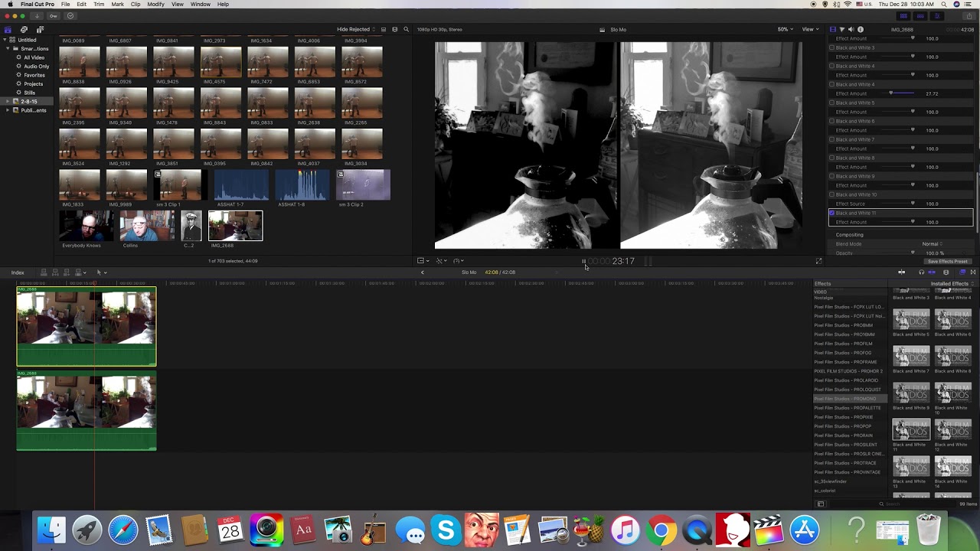Expand the 2-8-15 event
The height and width of the screenshot is (551, 980).
[x=9, y=102]
